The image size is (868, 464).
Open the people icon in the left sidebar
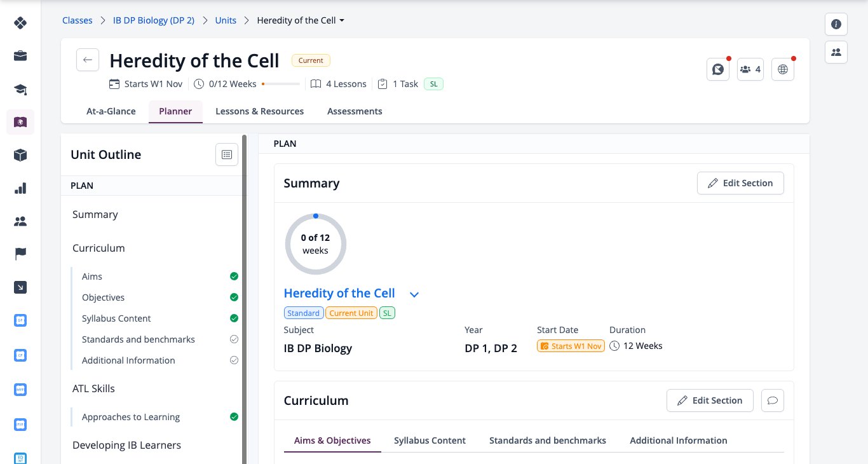[x=20, y=221]
